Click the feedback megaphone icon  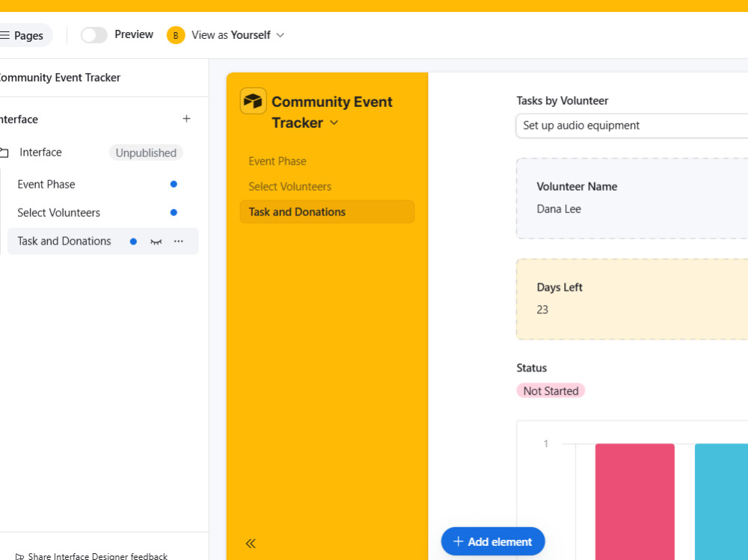pos(19,556)
